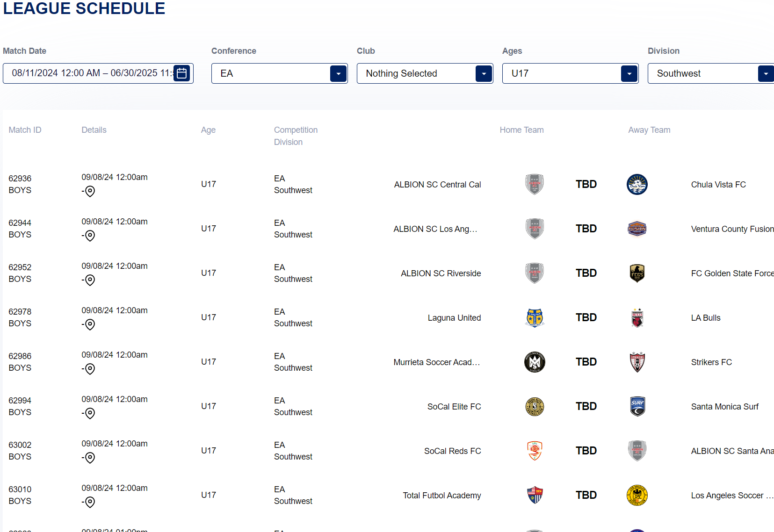Click location pin for match 62978
This screenshot has width=774, height=532.
pos(90,324)
